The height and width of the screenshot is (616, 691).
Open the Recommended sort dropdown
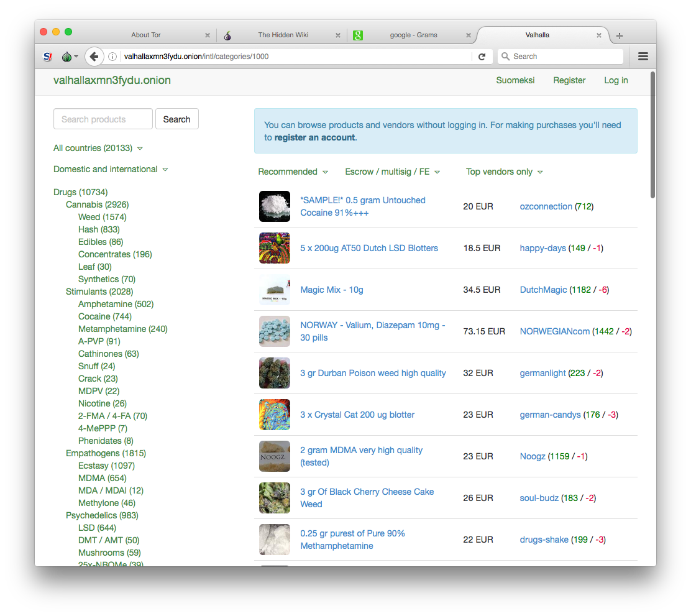click(293, 172)
